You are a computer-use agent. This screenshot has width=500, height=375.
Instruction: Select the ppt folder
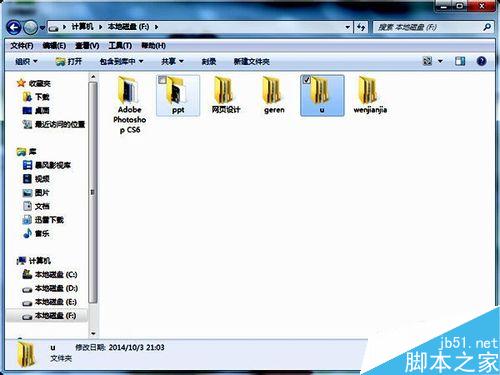tap(178, 95)
